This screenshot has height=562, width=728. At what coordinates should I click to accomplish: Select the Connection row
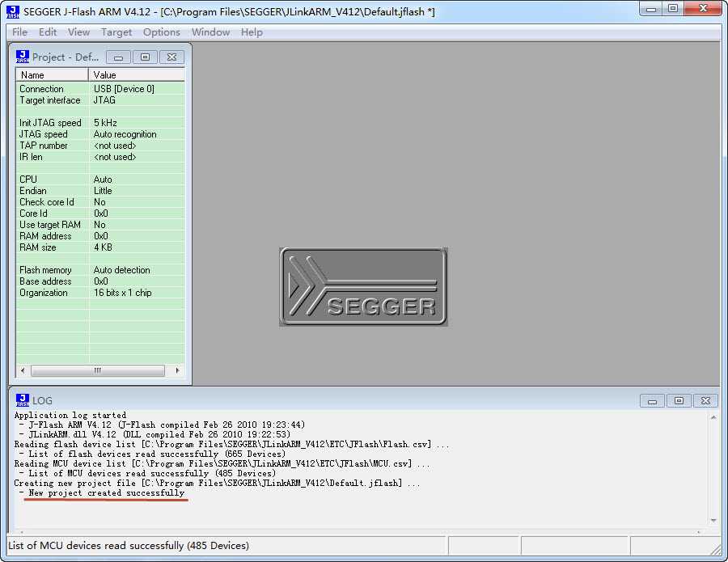pos(100,89)
